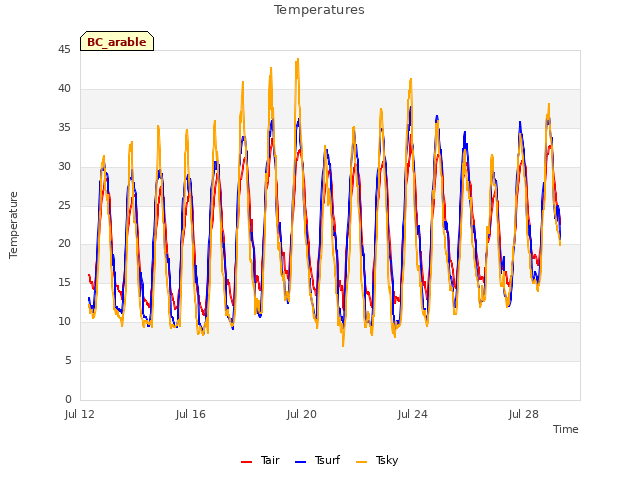
Task: Toggle the Tair legend entry
Action: pyautogui.click(x=260, y=460)
